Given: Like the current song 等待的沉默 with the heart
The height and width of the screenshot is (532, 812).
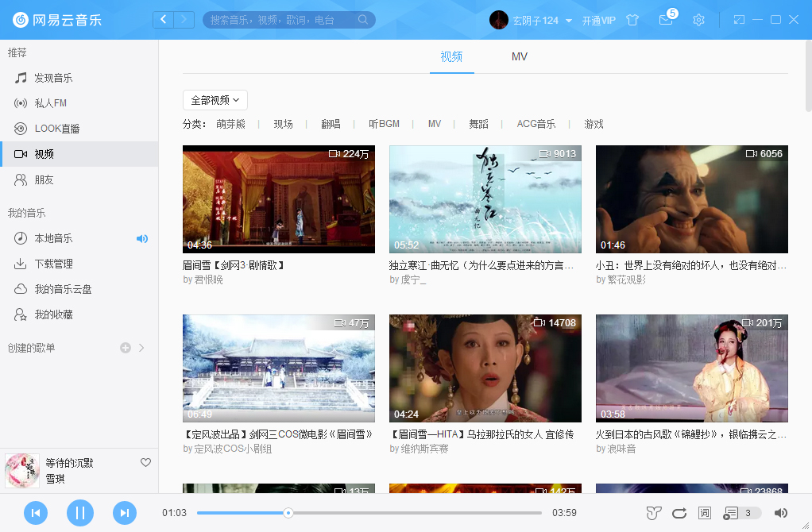Looking at the screenshot, I should tap(145, 462).
